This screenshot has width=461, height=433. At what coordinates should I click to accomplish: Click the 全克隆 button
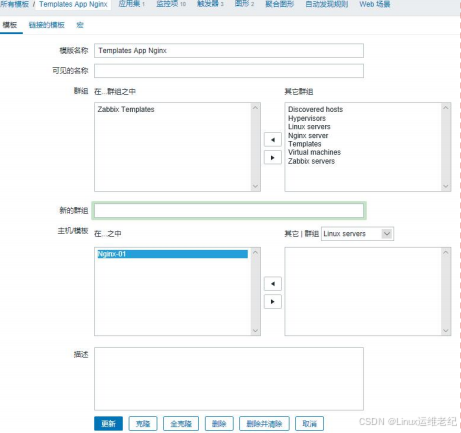point(181,424)
